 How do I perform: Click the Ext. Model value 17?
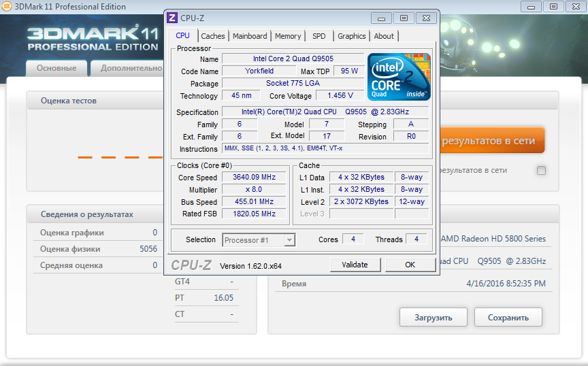[327, 137]
